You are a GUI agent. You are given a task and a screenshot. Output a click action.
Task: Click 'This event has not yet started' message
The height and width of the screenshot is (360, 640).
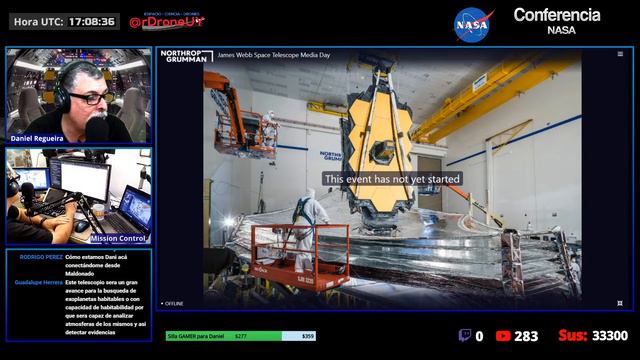click(392, 179)
